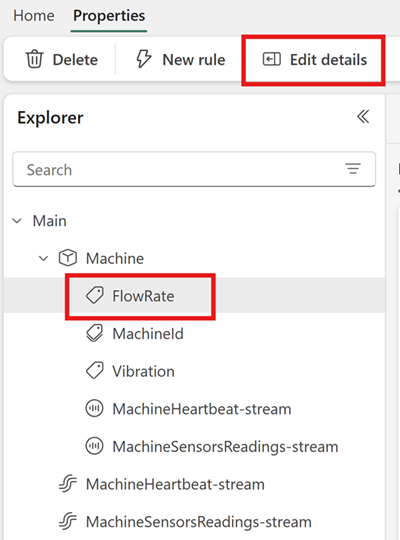Viewport: 400px width, 540px height.
Task: Click the MachineId key tag icon
Action: (x=94, y=333)
